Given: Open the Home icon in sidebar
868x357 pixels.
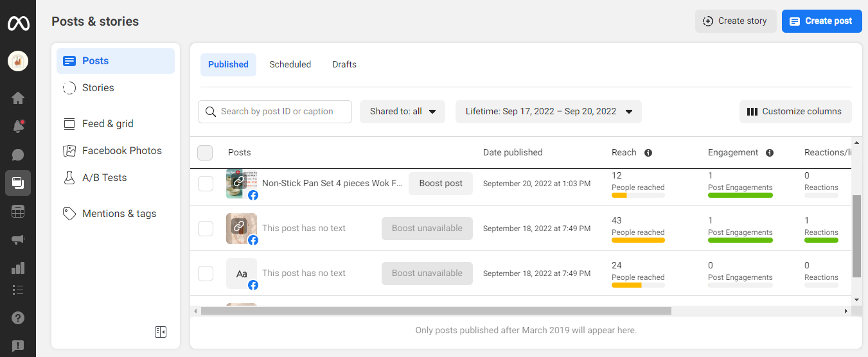Looking at the screenshot, I should (x=18, y=98).
